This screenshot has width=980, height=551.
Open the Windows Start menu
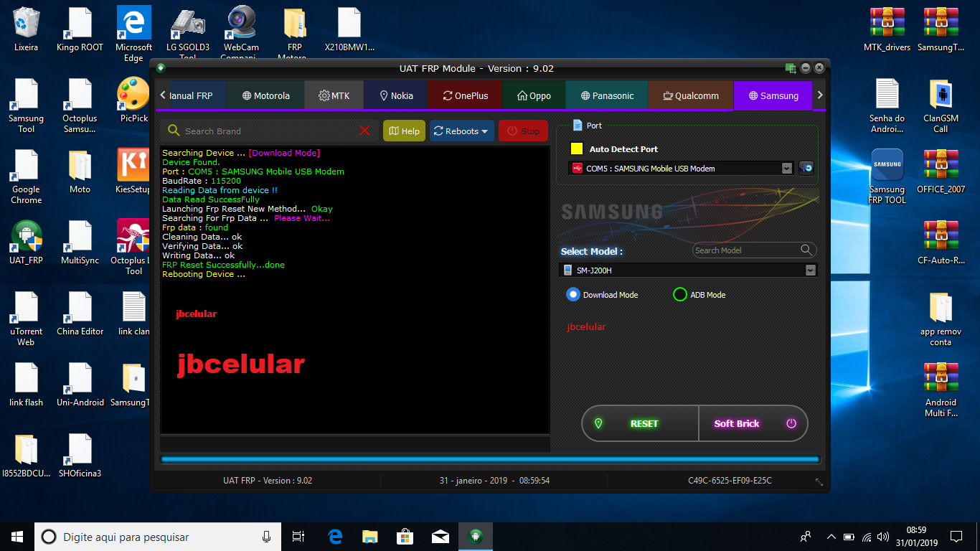pyautogui.click(x=17, y=537)
